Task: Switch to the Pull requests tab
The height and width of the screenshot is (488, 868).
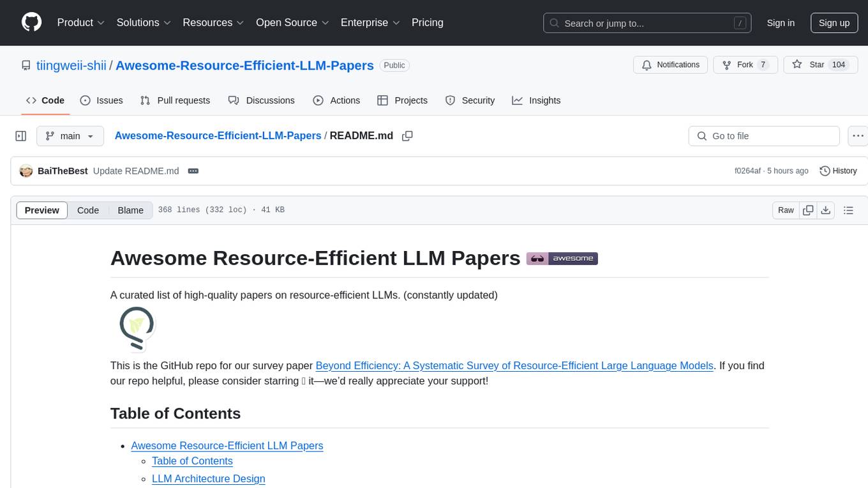Action: 175,100
